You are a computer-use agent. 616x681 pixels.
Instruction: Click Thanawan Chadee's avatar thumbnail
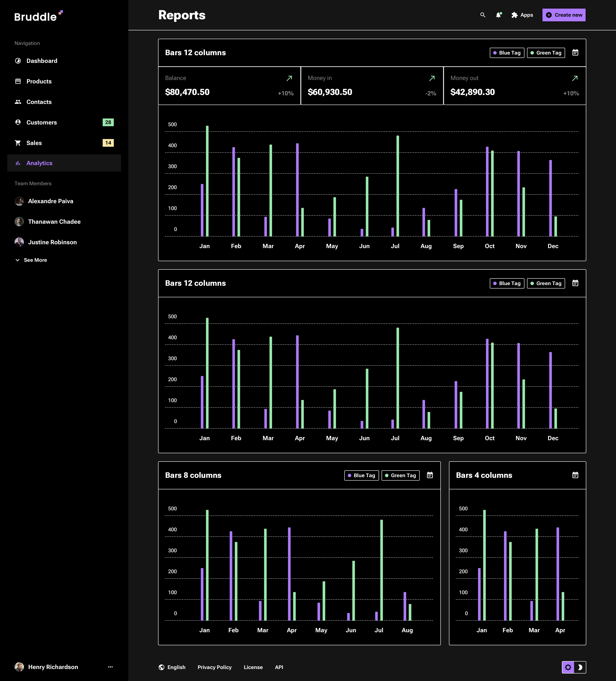[19, 222]
